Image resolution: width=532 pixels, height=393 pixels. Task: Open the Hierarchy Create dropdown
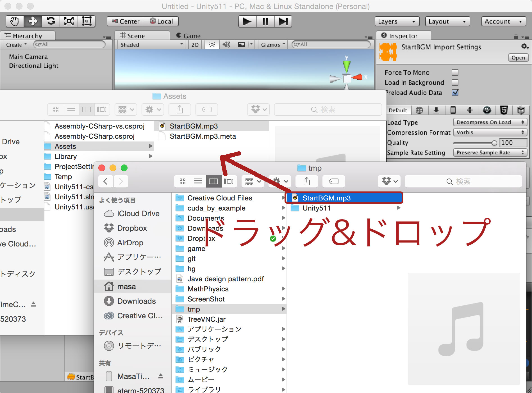(16, 45)
